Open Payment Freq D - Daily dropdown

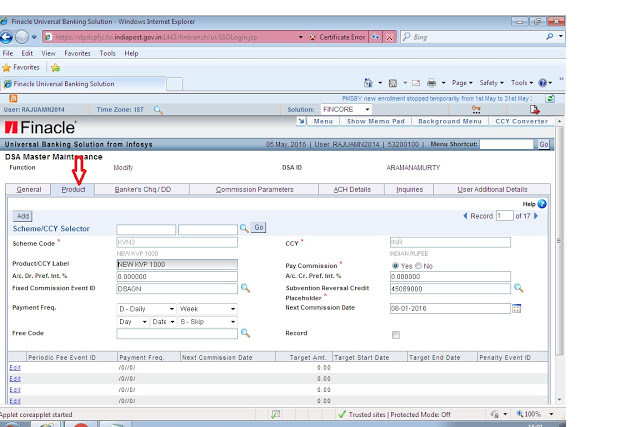point(147,309)
